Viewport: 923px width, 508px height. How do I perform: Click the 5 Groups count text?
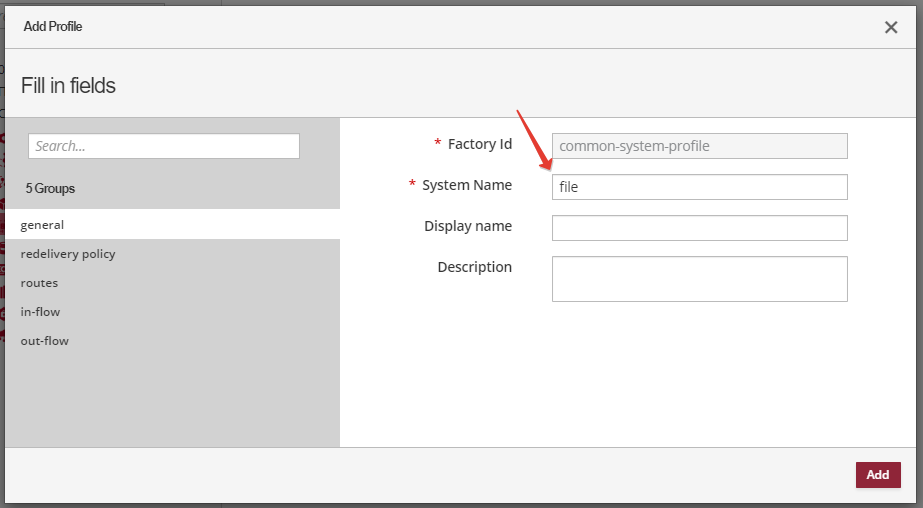(x=50, y=188)
